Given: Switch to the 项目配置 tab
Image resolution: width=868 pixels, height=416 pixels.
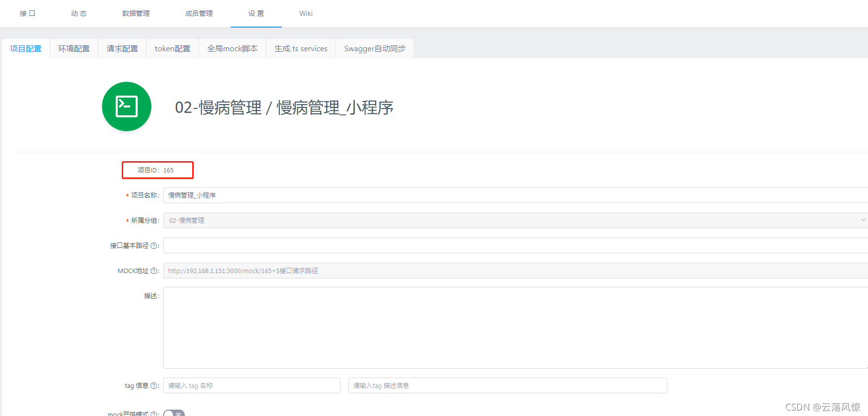Looking at the screenshot, I should [x=26, y=48].
